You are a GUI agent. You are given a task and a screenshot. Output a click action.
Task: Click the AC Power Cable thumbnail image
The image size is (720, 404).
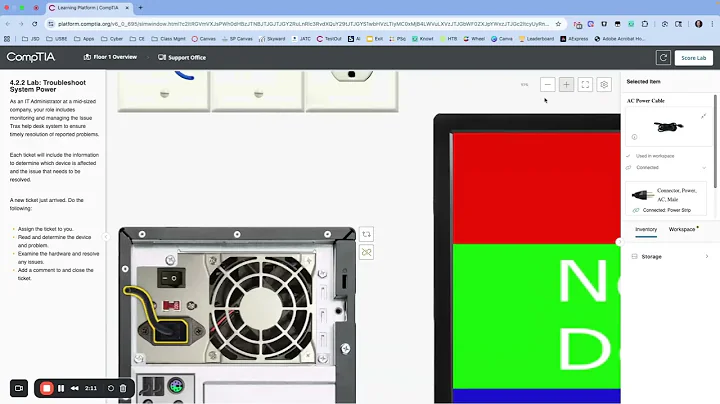[668, 126]
